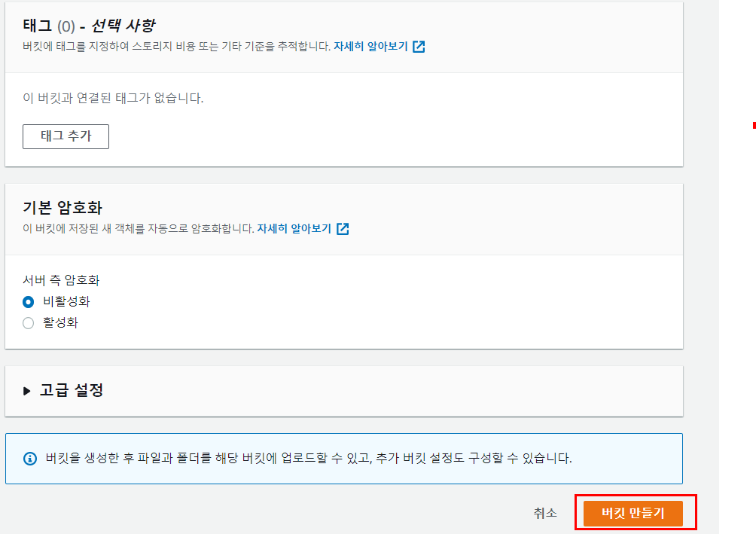Click the 서버 측 암호화 label
The width and height of the screenshot is (756, 534).
(61, 280)
